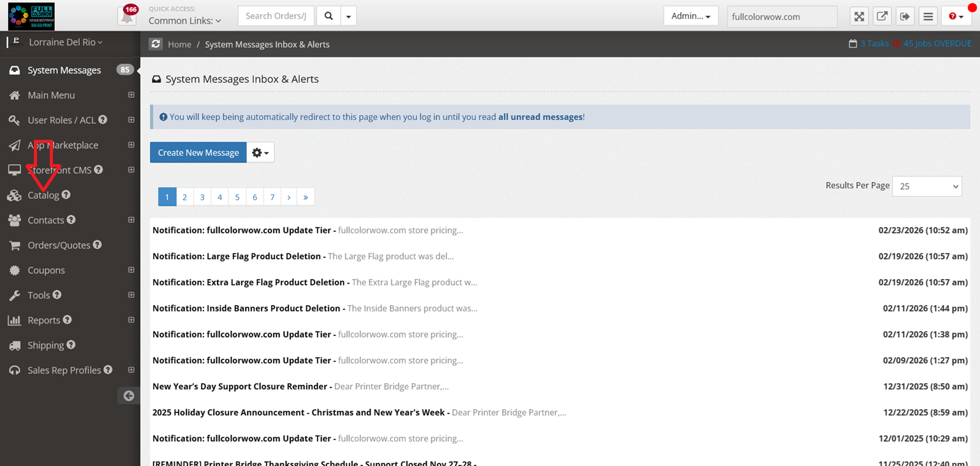Open help tooltip next to Catalog

pos(66,195)
